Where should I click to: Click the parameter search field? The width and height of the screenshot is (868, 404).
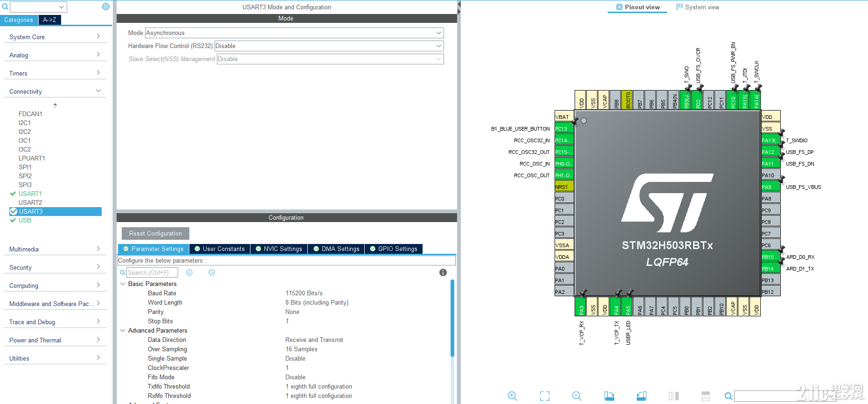(152, 272)
